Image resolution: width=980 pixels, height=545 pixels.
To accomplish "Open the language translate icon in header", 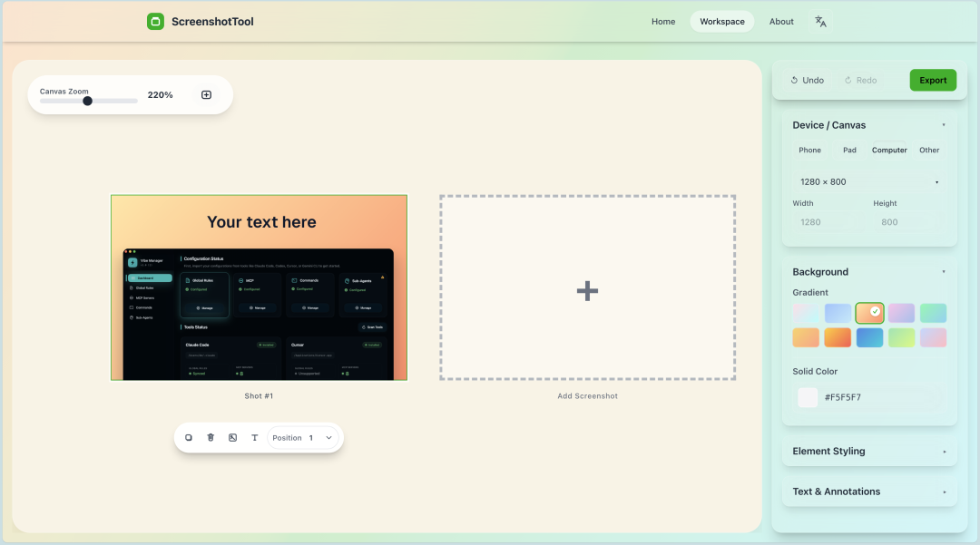I will click(820, 22).
